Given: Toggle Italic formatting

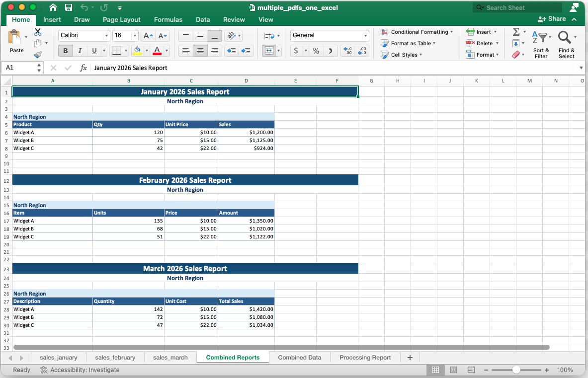Looking at the screenshot, I should [x=80, y=51].
